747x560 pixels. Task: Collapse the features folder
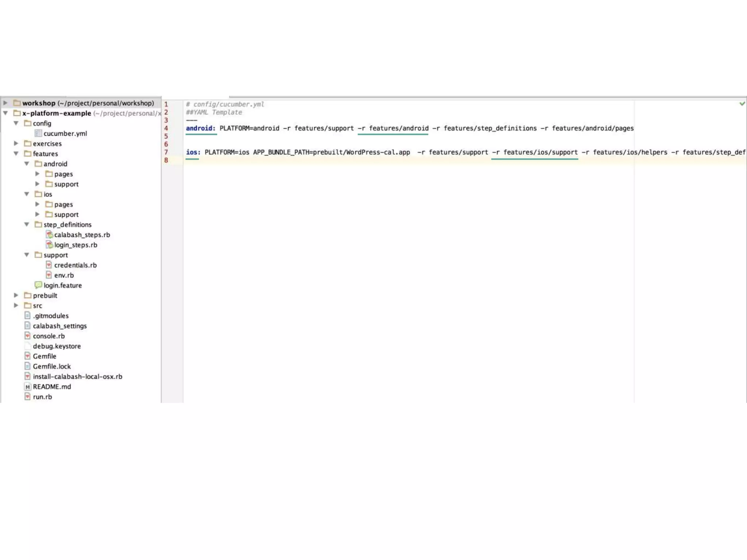click(x=16, y=153)
